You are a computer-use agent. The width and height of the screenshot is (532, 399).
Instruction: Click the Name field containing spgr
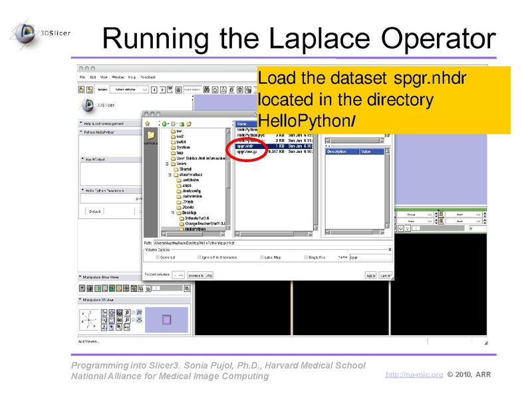pyautogui.click(x=370, y=257)
